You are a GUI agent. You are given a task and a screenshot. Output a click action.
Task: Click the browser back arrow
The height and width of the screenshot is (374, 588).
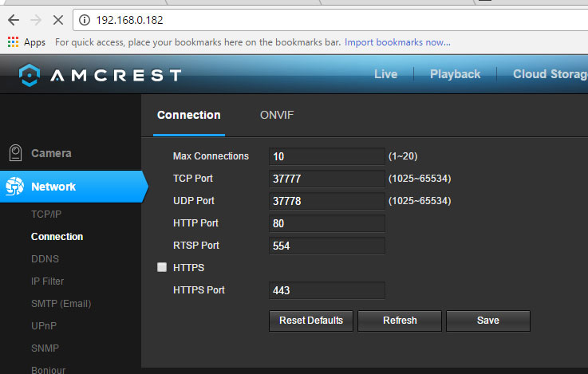coord(14,20)
